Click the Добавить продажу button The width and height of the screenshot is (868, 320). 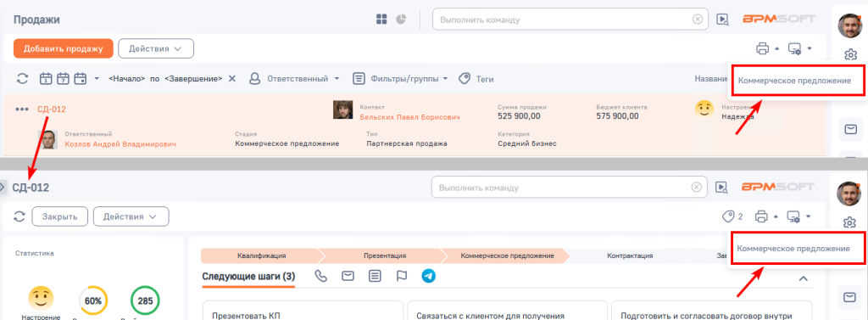click(x=64, y=48)
